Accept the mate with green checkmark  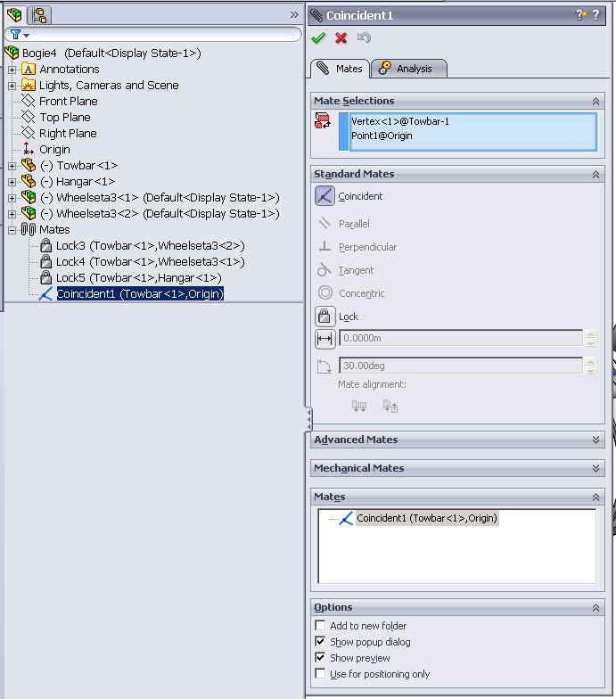318,37
